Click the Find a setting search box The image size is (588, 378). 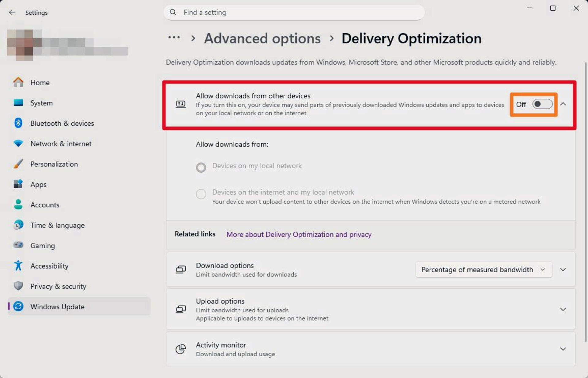[x=294, y=12]
